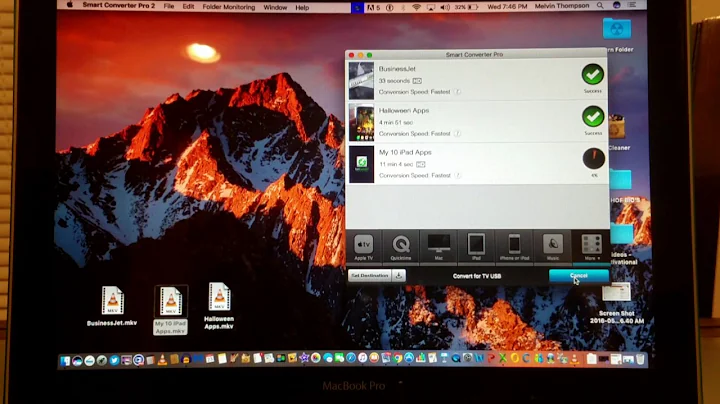Open Notification Center list icon

point(632,5)
